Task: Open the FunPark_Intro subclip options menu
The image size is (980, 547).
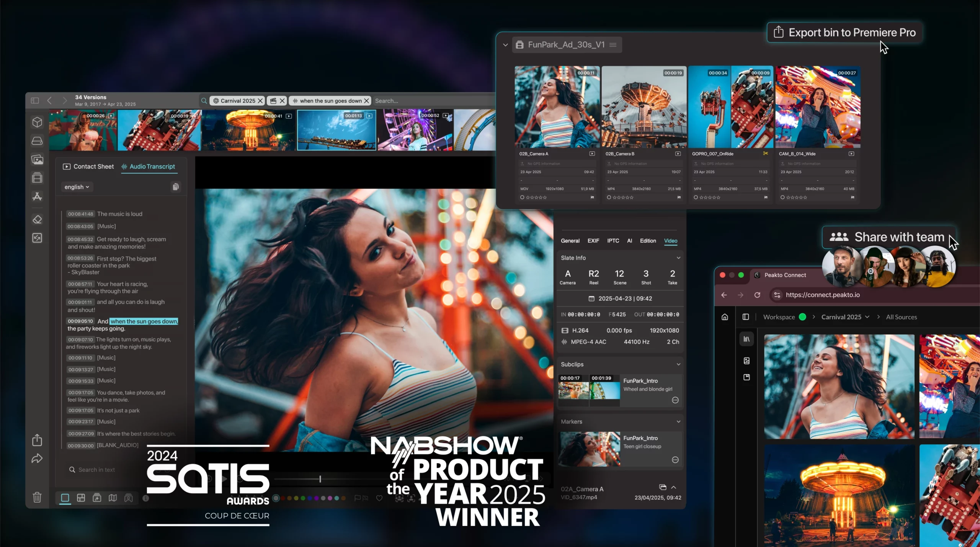Action: click(675, 400)
